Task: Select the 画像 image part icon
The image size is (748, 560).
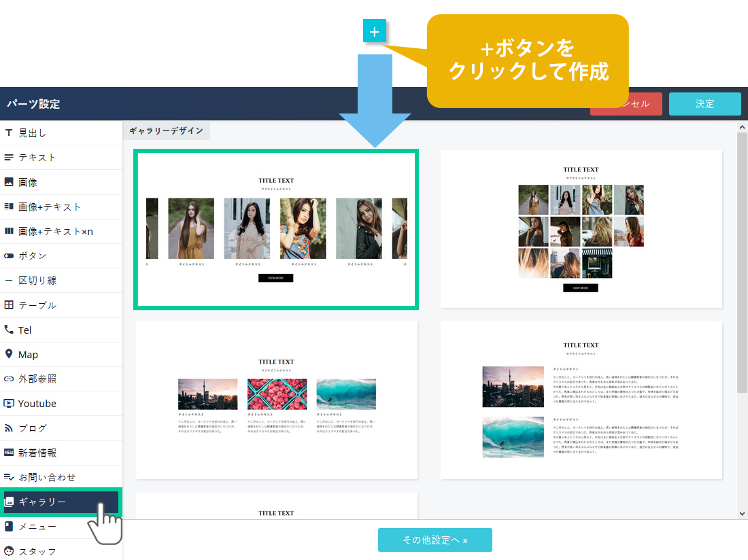Action: (x=9, y=182)
